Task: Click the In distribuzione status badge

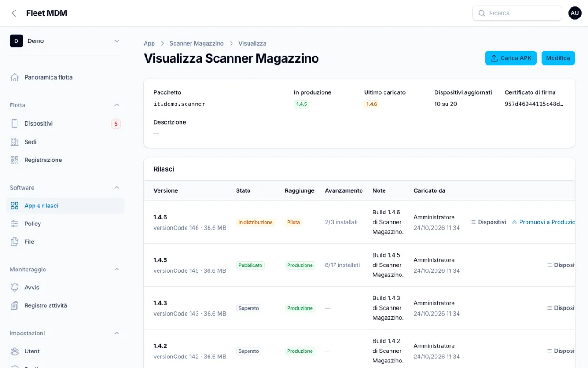Action: 255,222
